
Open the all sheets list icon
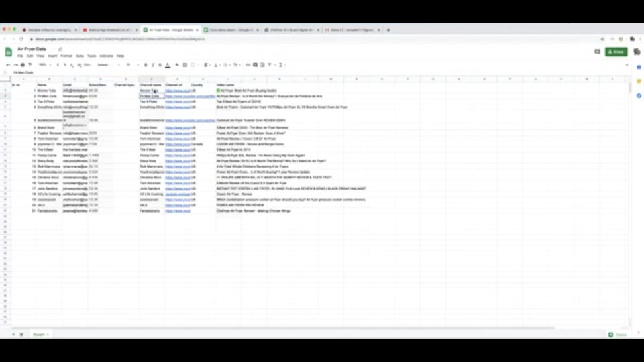21,335
